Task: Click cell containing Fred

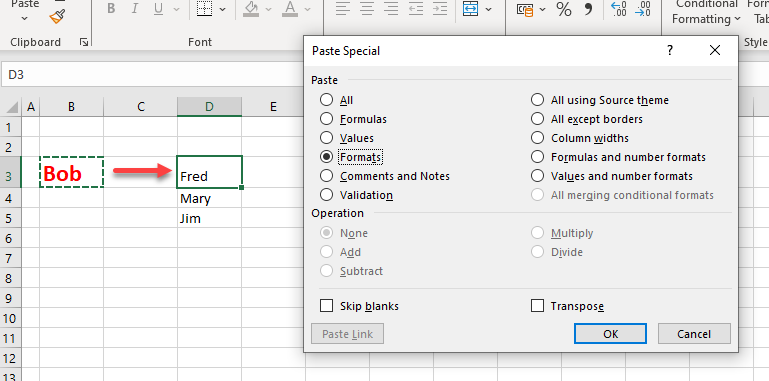Action: (209, 172)
